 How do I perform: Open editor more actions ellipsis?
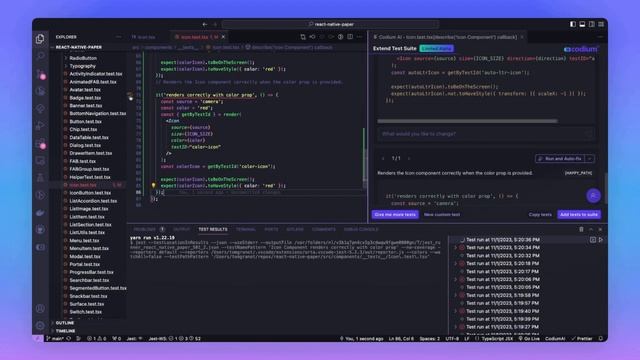360,37
